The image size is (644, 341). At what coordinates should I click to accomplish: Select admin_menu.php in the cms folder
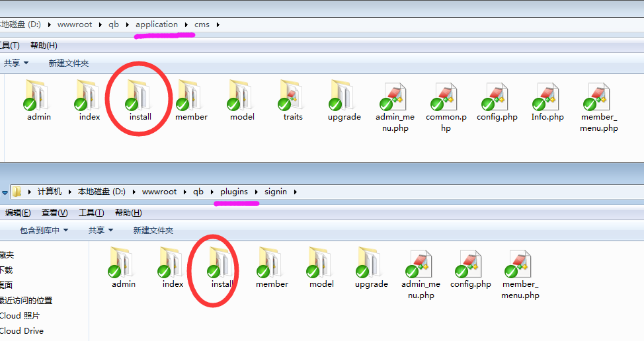[x=395, y=106]
